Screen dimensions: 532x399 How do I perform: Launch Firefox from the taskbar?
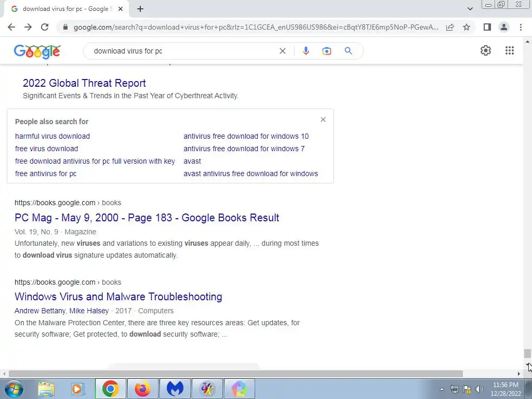tap(142, 389)
